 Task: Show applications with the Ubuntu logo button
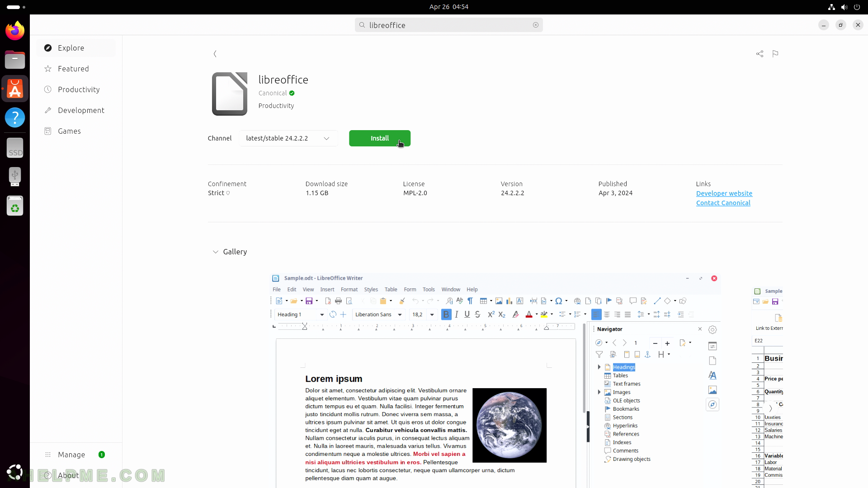(x=15, y=472)
